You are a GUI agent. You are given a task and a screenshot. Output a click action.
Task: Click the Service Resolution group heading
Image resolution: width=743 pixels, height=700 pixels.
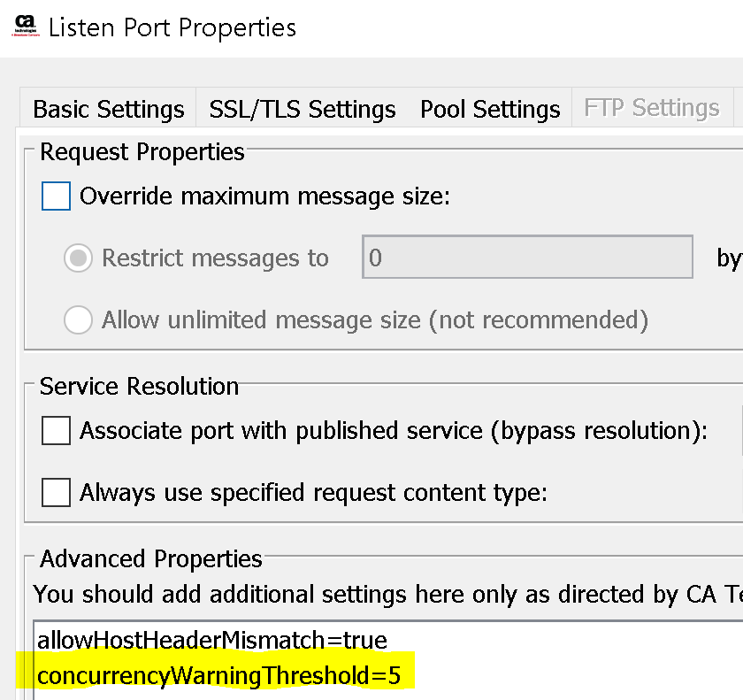(x=139, y=387)
